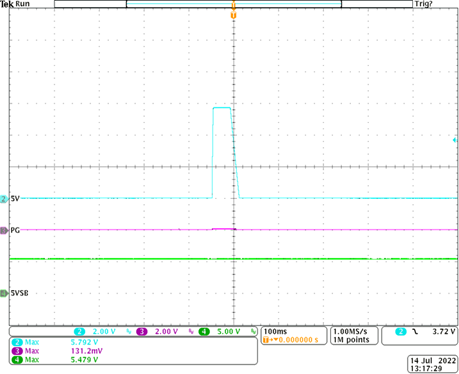
Task: Click the cyan trigger level arrow on right edge
Action: tap(455, 140)
